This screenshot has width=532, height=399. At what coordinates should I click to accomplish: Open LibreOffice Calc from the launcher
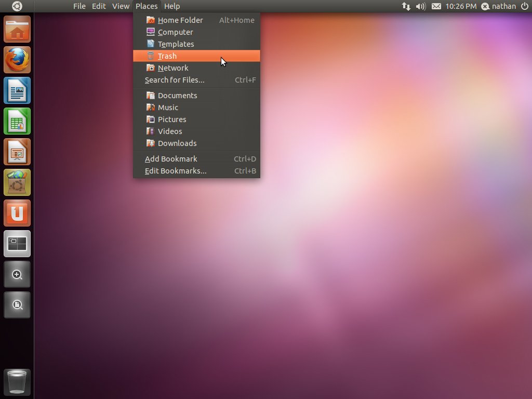click(x=17, y=121)
